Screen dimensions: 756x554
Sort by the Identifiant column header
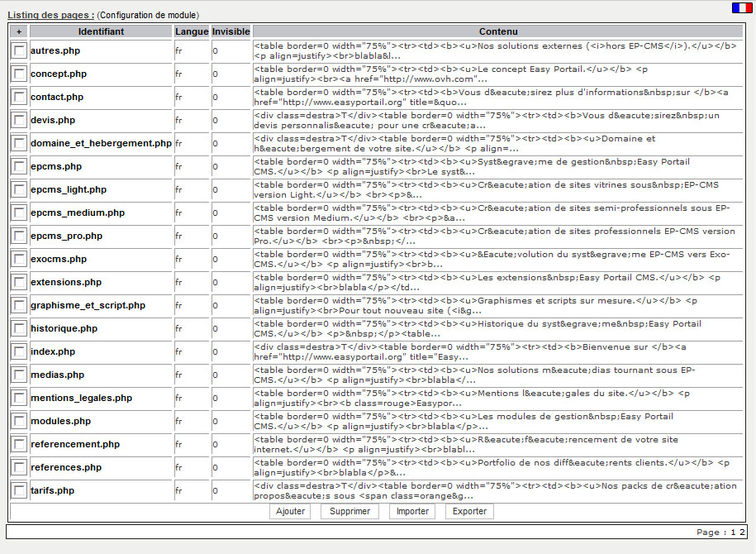click(101, 31)
